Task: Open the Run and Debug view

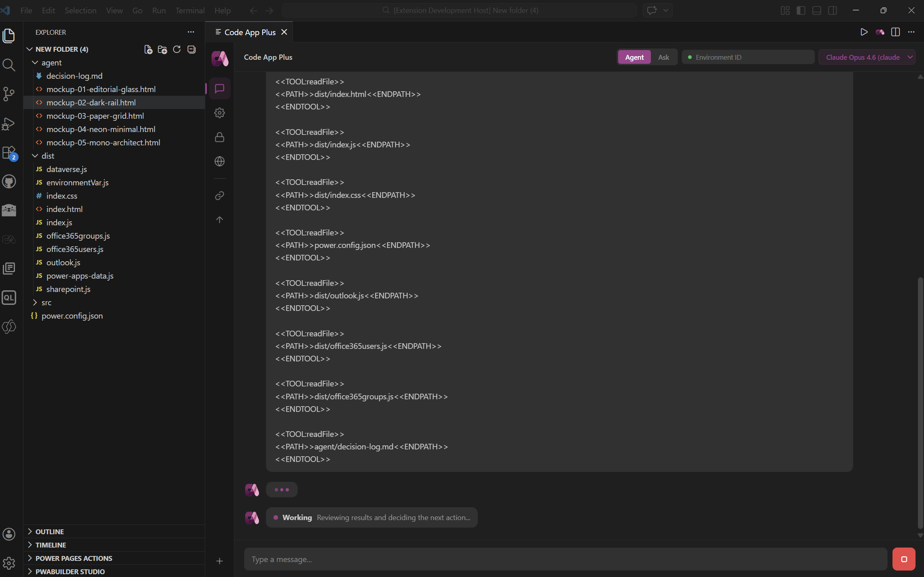Action: [9, 124]
